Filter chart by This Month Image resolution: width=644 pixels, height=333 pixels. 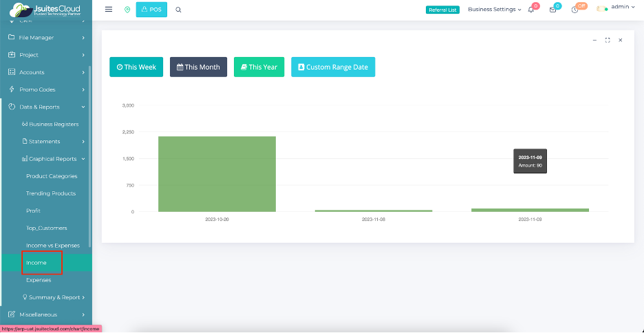point(198,67)
